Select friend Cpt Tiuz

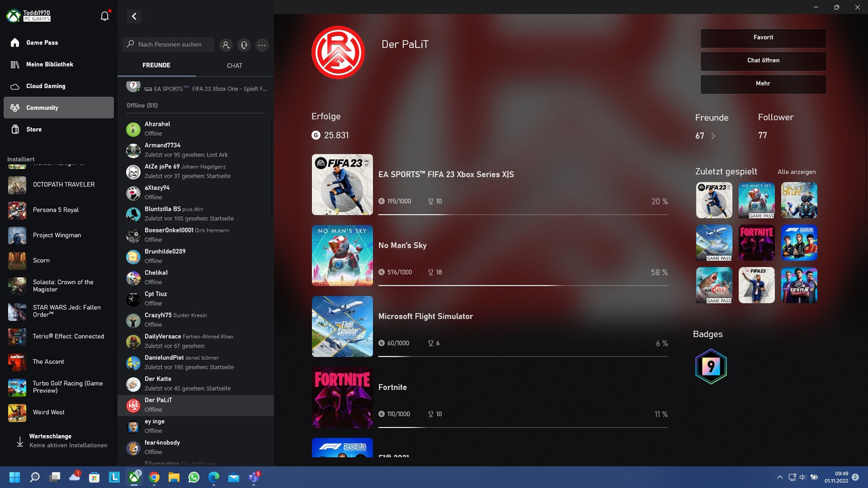tap(195, 299)
